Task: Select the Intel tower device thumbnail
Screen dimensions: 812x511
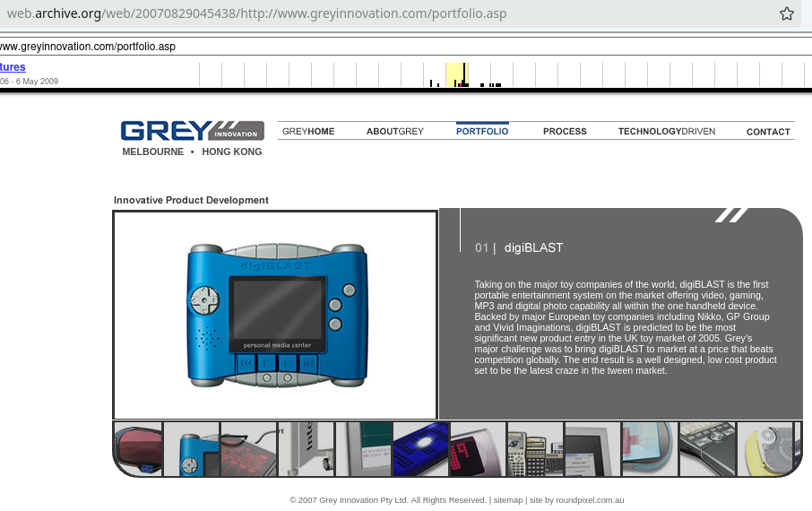Action: click(x=306, y=449)
